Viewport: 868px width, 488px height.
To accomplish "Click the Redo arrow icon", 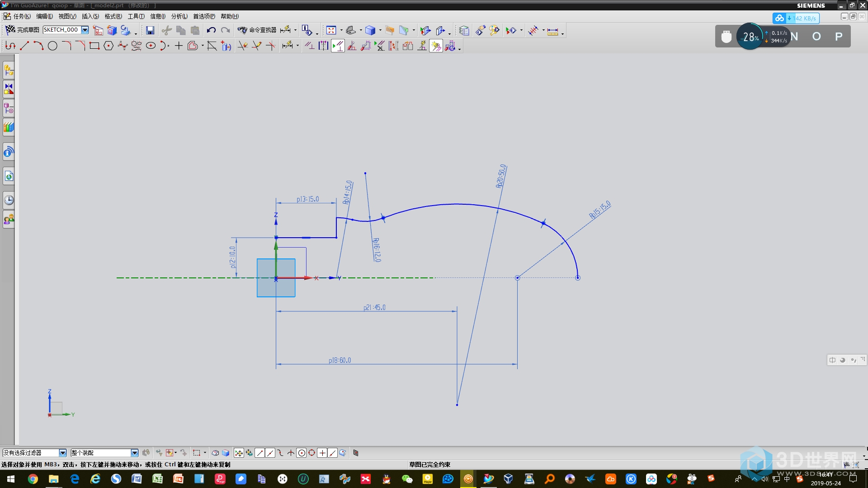I will coord(225,30).
